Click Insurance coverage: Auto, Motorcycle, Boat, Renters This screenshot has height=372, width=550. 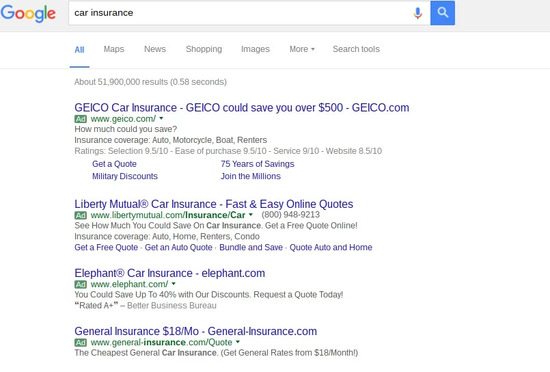tap(170, 140)
